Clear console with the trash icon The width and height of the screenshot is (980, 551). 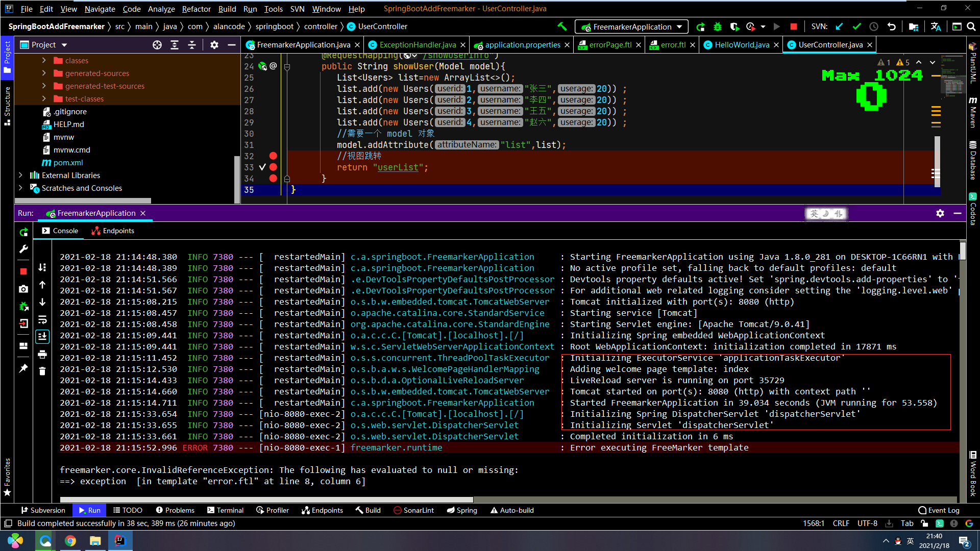pyautogui.click(x=42, y=371)
